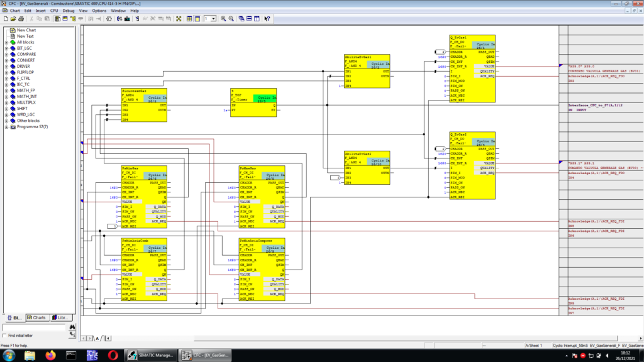Click the zoom in magnifier icon
The width and height of the screenshot is (644, 362).
click(223, 19)
